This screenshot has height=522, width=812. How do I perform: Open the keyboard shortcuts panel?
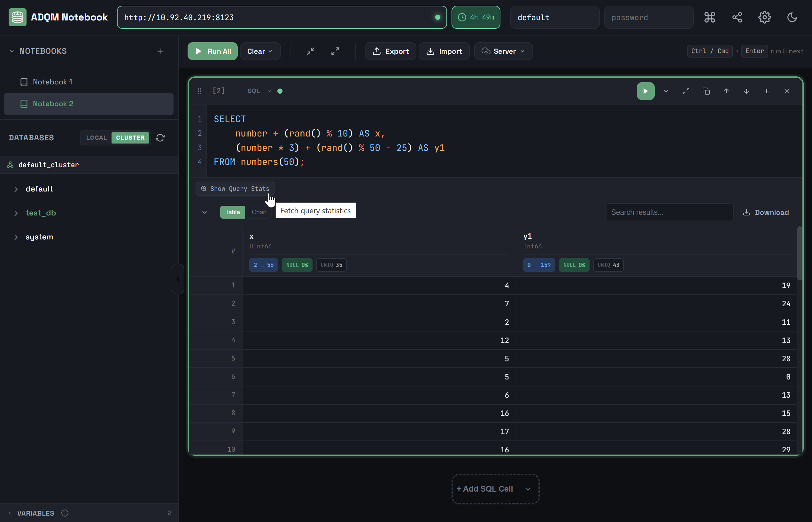[709, 17]
